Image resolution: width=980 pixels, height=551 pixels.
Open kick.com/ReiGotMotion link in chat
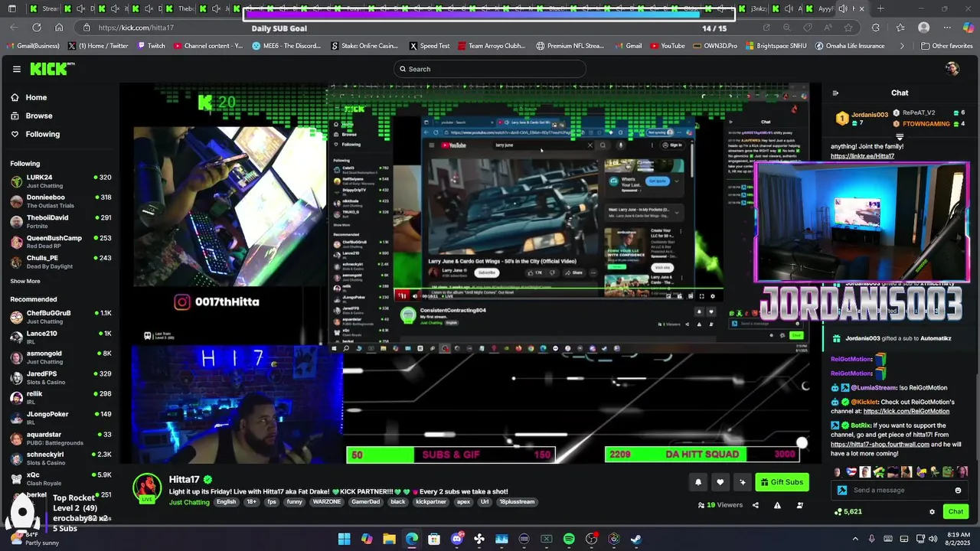[906, 411]
